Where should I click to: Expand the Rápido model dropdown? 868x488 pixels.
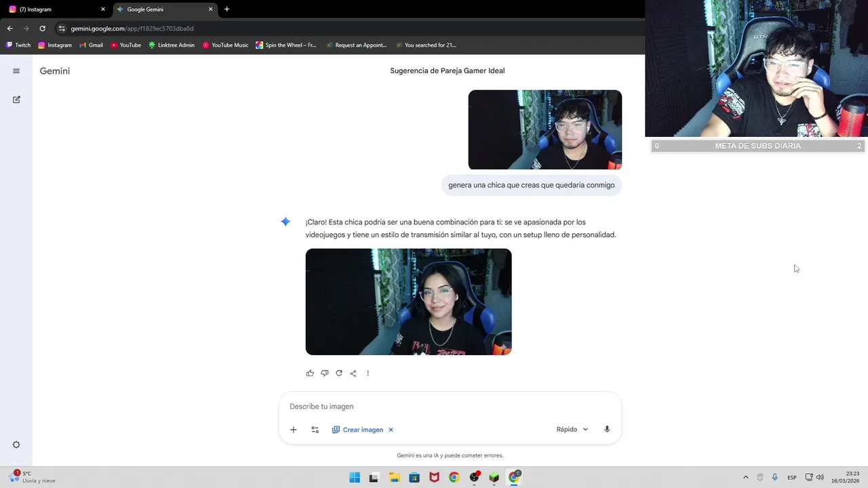pyautogui.click(x=572, y=430)
